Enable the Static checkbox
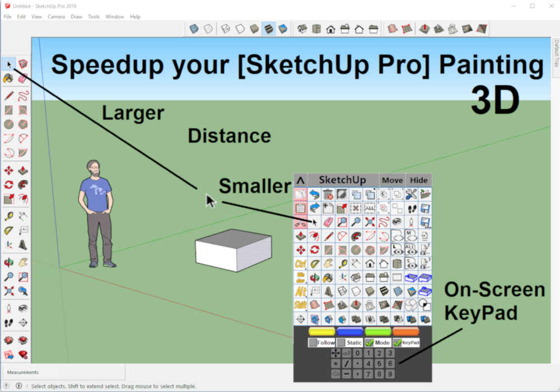This screenshot has height=392, width=560. click(341, 343)
